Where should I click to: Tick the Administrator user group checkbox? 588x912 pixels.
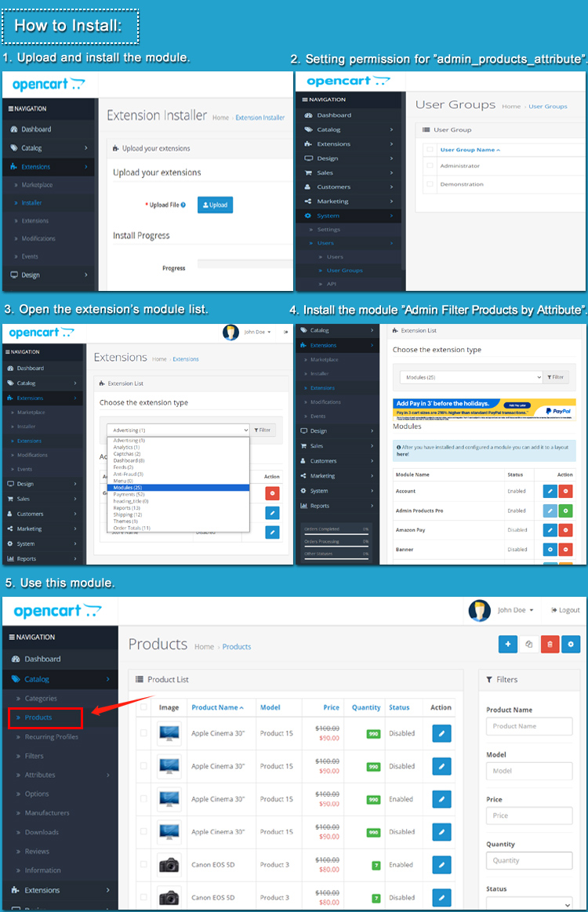[430, 165]
